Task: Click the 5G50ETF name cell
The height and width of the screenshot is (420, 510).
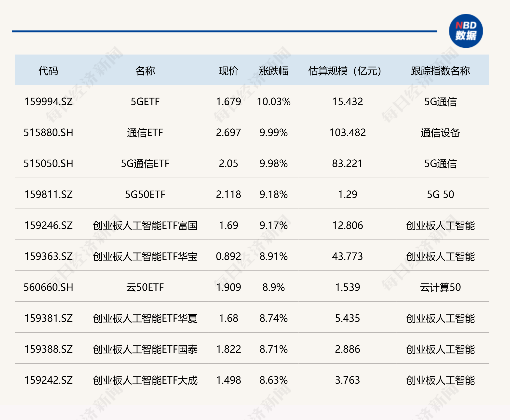Action: click(x=145, y=195)
